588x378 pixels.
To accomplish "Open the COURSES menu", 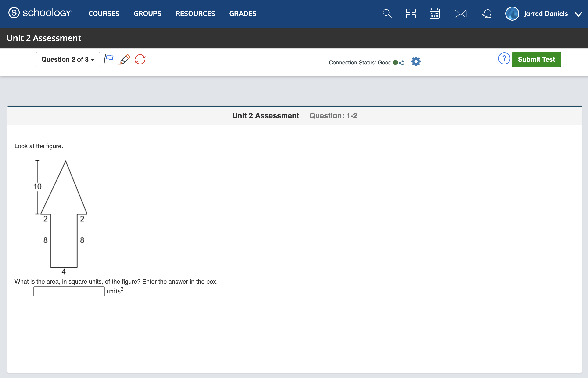I will 104,14.
